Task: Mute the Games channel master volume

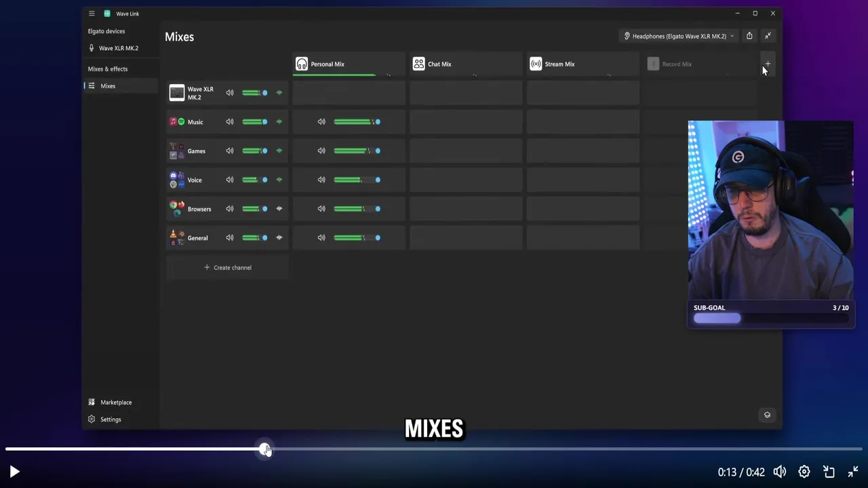Action: click(230, 150)
